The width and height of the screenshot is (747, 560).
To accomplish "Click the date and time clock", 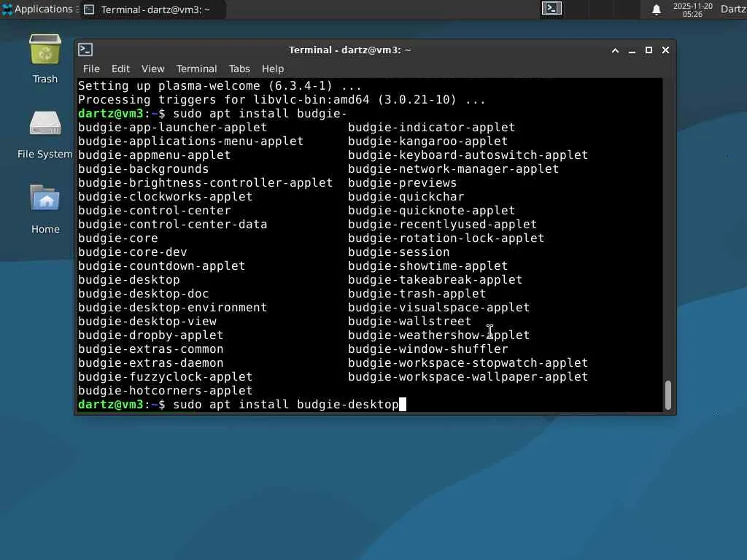I will coord(693,9).
